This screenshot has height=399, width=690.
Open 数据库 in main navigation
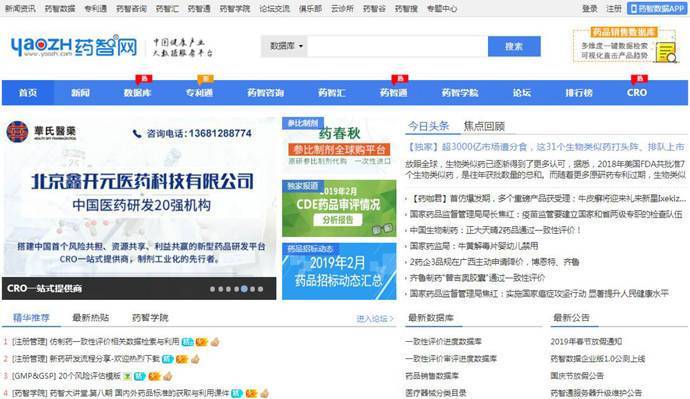coord(137,93)
